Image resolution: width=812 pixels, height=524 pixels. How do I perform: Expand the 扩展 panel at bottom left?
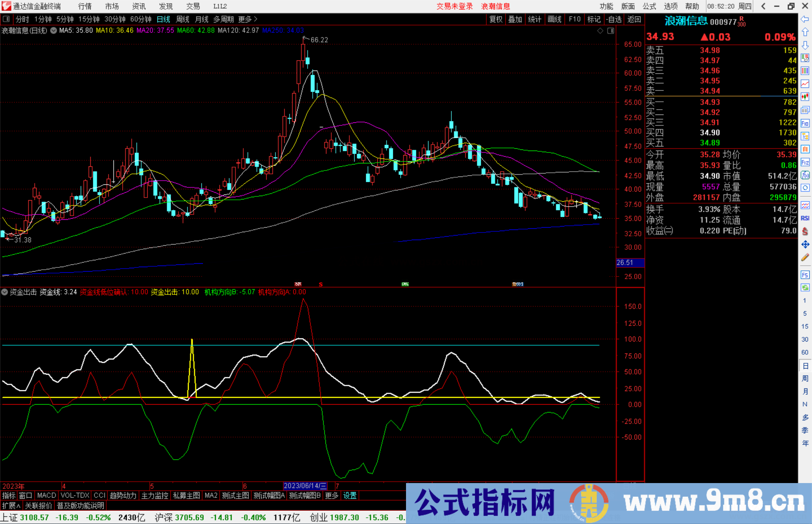click(11, 506)
